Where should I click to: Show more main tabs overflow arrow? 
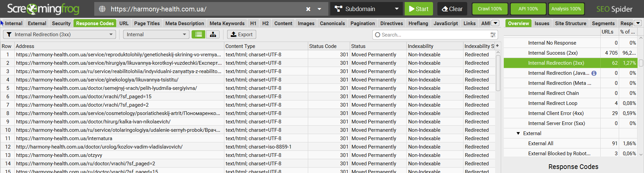pos(495,23)
